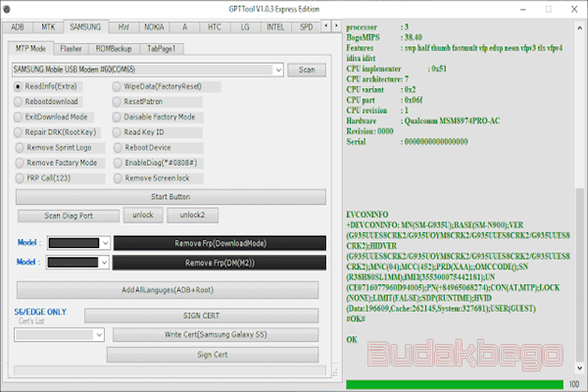
Task: Expand the Cert's List dropdown
Action: 99,334
